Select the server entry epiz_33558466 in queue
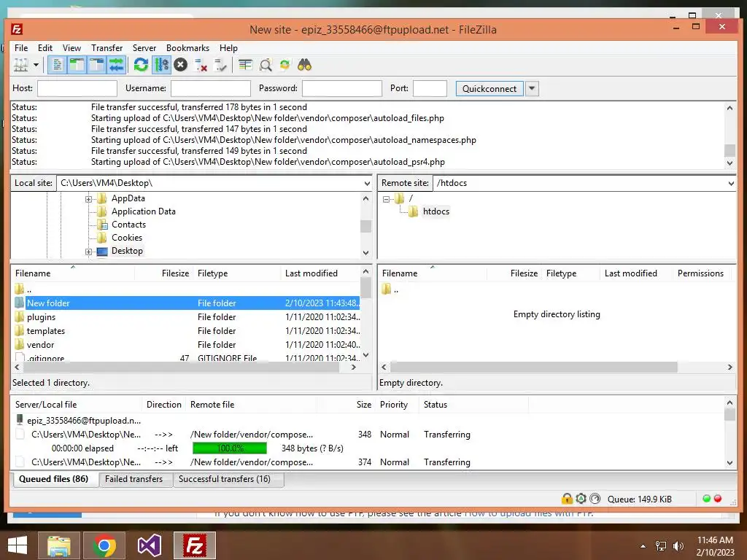This screenshot has width=747, height=560. 84,421
